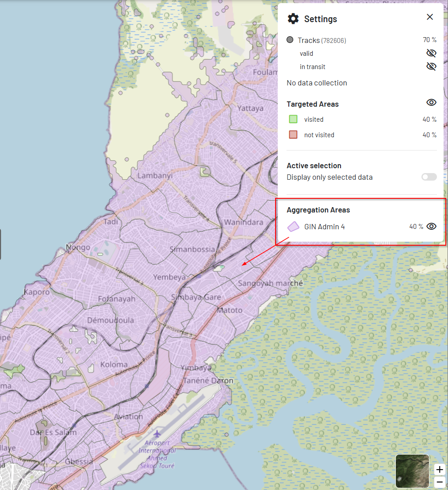Click the not visited opacity 40 % value
The image size is (448, 490).
click(x=429, y=135)
